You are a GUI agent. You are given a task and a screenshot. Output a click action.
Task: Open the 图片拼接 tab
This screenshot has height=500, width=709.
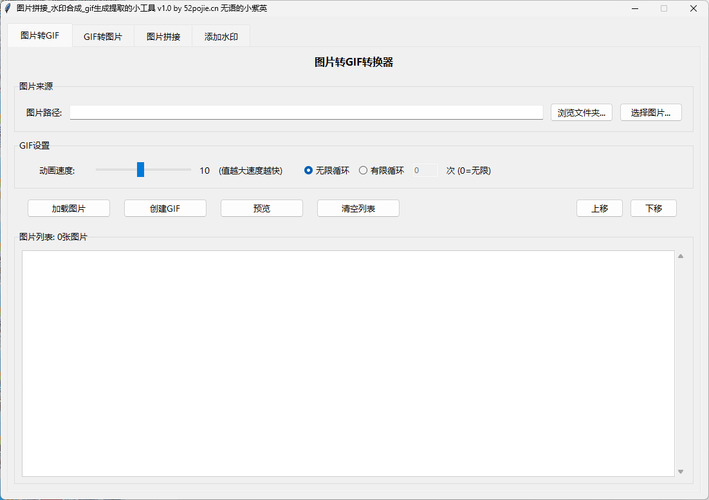pos(163,37)
